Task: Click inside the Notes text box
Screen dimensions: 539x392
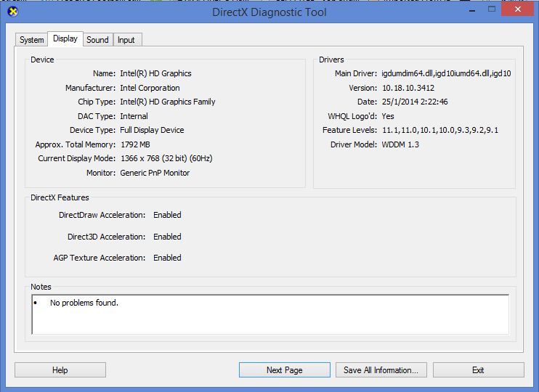Action: tap(270, 314)
